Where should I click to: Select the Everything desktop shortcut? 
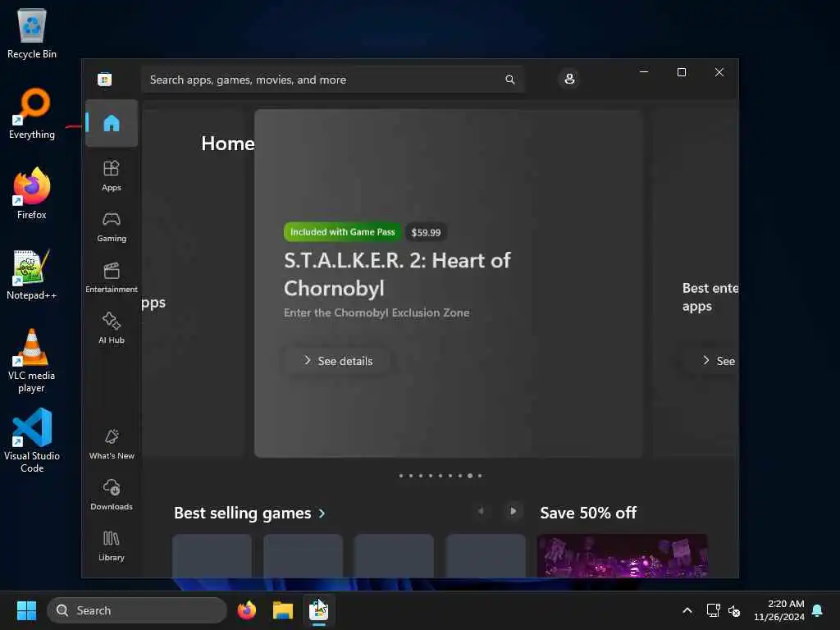click(x=32, y=113)
